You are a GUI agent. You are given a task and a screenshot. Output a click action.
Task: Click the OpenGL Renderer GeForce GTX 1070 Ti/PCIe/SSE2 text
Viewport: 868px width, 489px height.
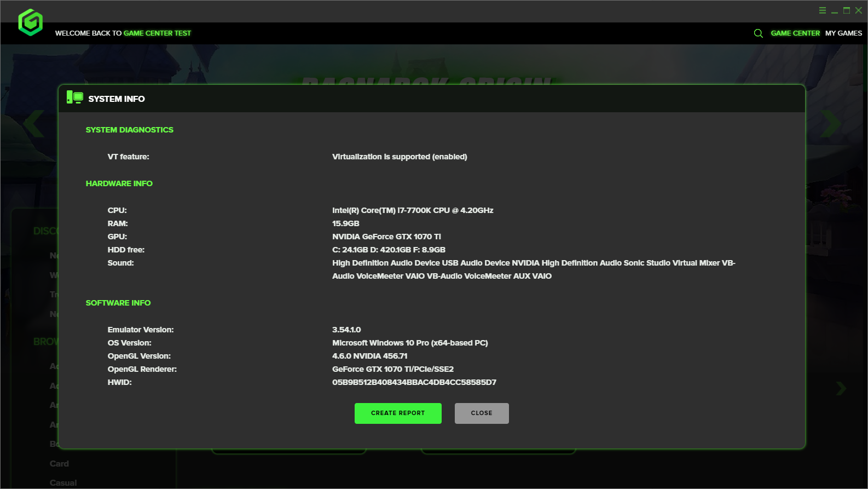[x=393, y=369]
